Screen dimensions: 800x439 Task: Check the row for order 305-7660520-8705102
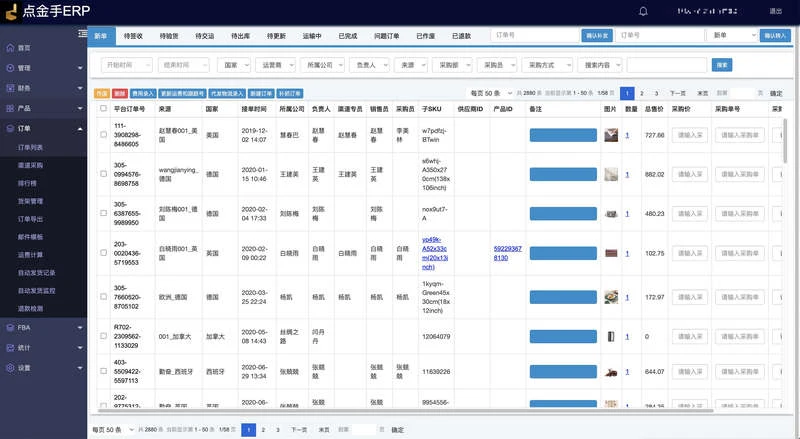(104, 297)
